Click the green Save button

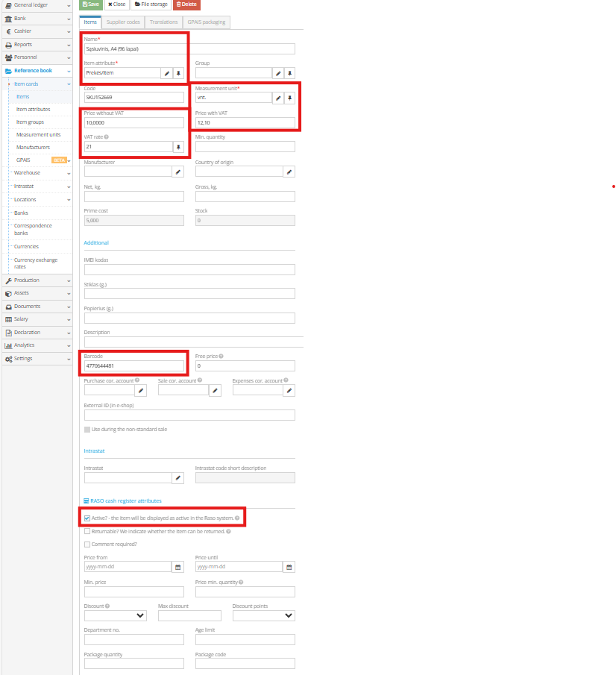coord(90,4)
